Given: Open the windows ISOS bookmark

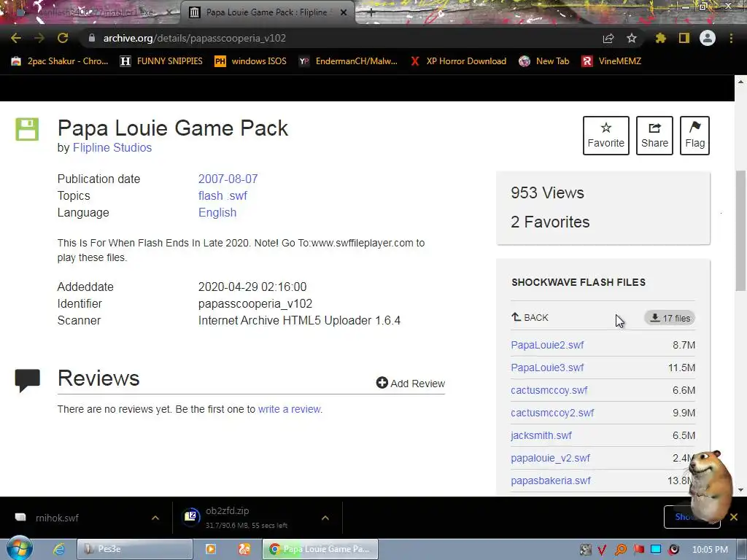Looking at the screenshot, I should click(x=251, y=61).
